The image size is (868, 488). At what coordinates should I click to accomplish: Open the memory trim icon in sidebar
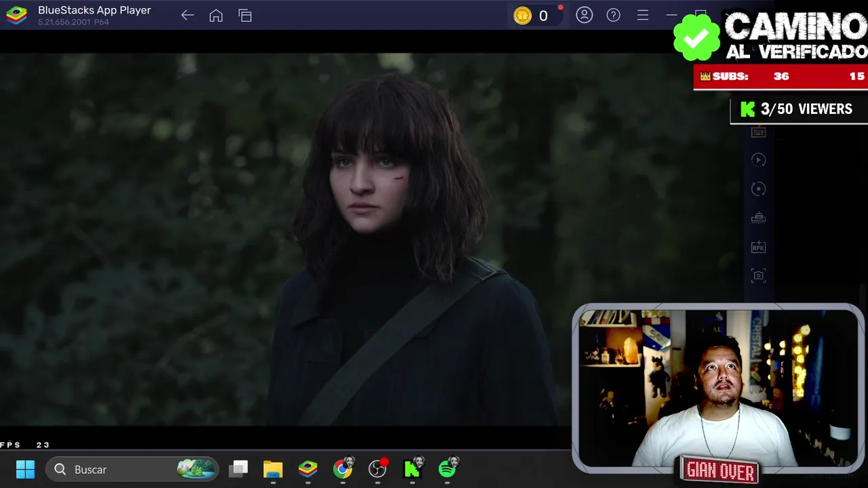(x=758, y=218)
